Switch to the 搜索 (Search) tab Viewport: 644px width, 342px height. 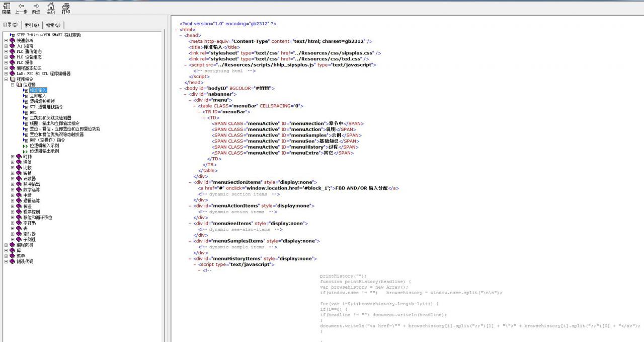pyautogui.click(x=53, y=25)
